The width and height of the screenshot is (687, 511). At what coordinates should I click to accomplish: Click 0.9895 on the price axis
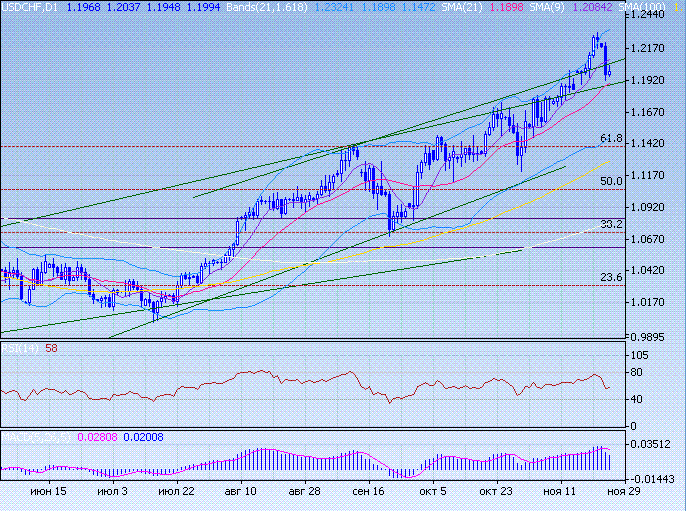click(x=650, y=338)
